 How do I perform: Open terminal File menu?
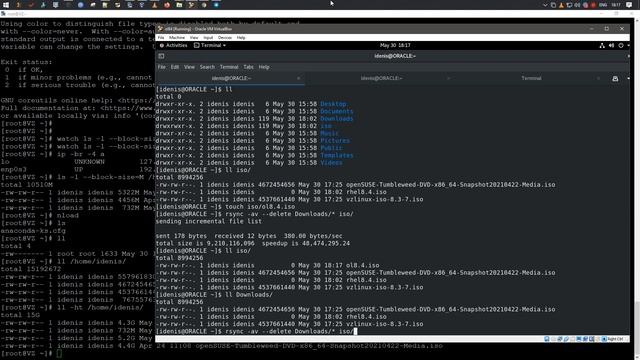pos(162,67)
